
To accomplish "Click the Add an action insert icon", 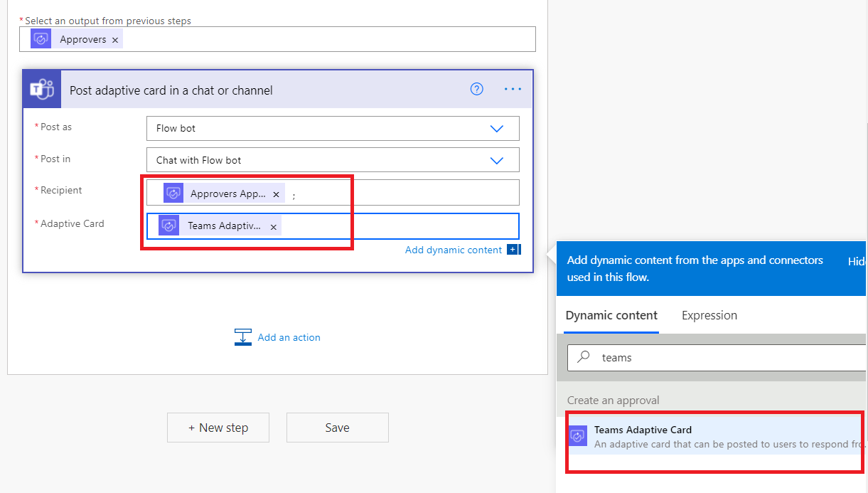I will [x=243, y=337].
